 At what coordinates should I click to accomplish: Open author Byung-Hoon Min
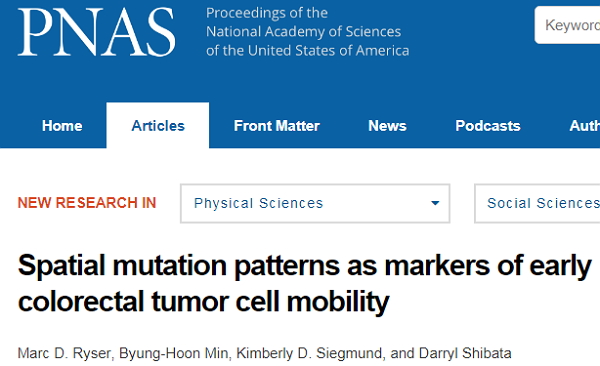coord(174,353)
